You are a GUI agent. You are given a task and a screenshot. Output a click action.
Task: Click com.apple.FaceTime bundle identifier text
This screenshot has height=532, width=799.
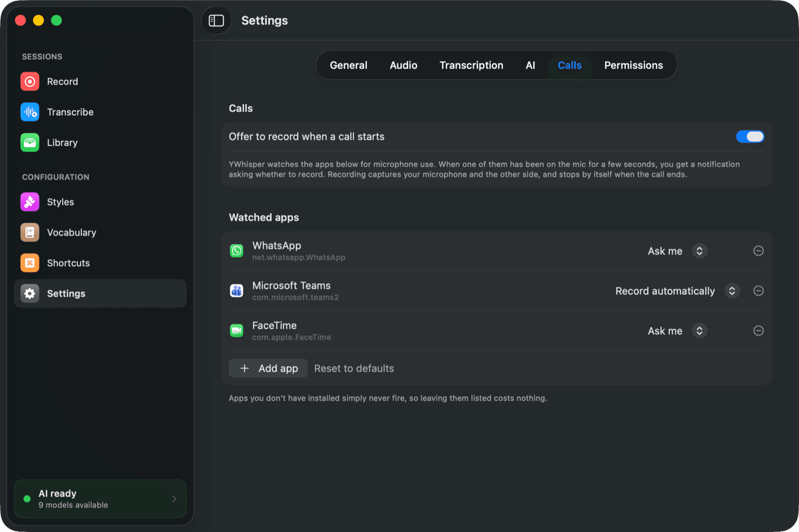click(x=292, y=337)
